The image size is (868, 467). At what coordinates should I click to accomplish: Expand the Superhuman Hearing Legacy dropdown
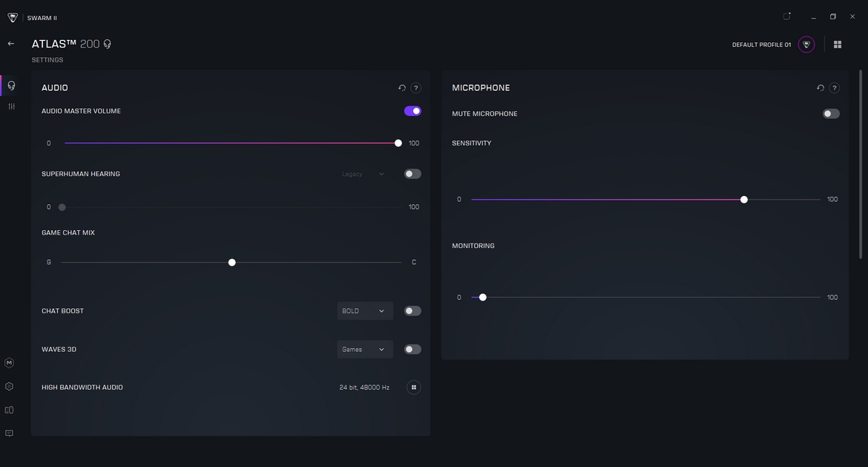364,174
